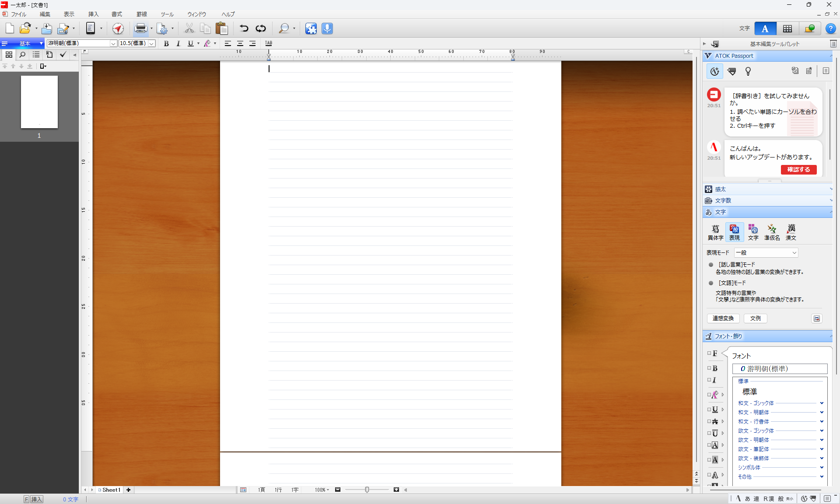Click the microphone voice input icon
The width and height of the screenshot is (840, 504).
[x=327, y=28]
